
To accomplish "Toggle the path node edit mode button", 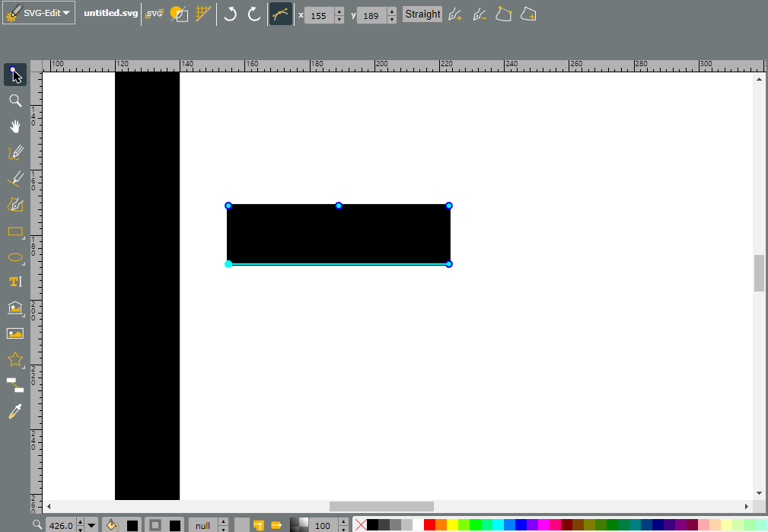I will coord(281,14).
